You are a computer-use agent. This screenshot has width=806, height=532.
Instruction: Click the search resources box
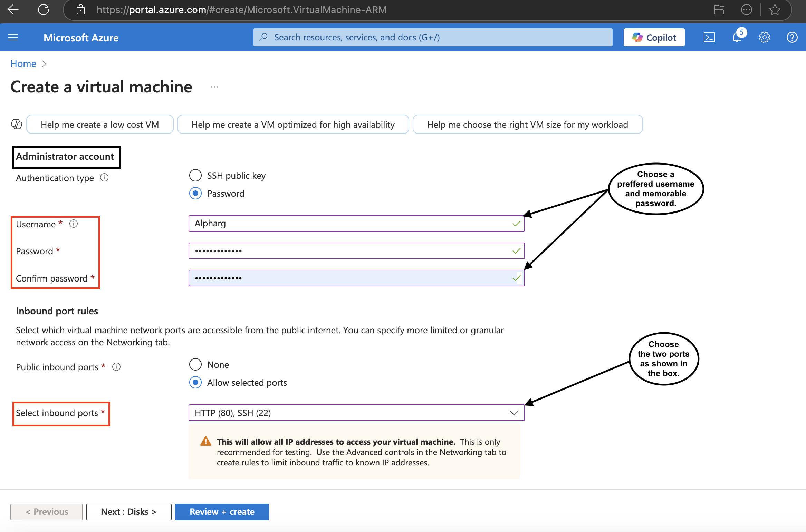(x=433, y=37)
